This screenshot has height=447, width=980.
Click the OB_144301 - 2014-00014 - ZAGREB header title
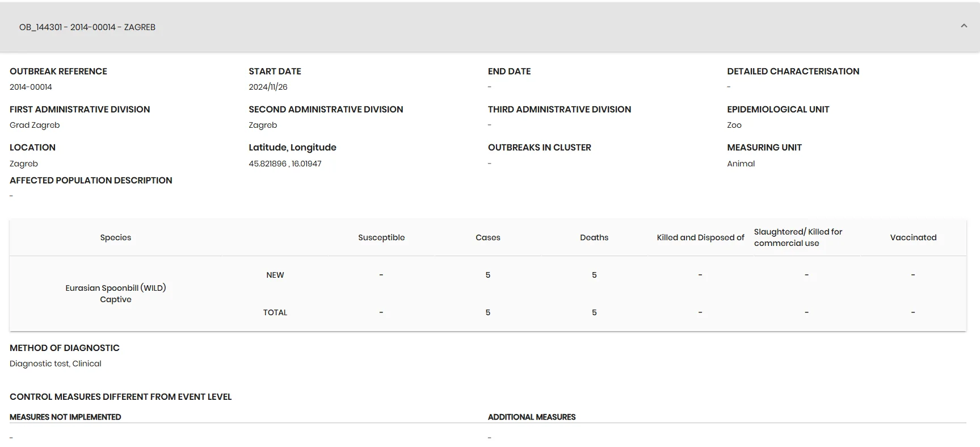pyautogui.click(x=87, y=27)
